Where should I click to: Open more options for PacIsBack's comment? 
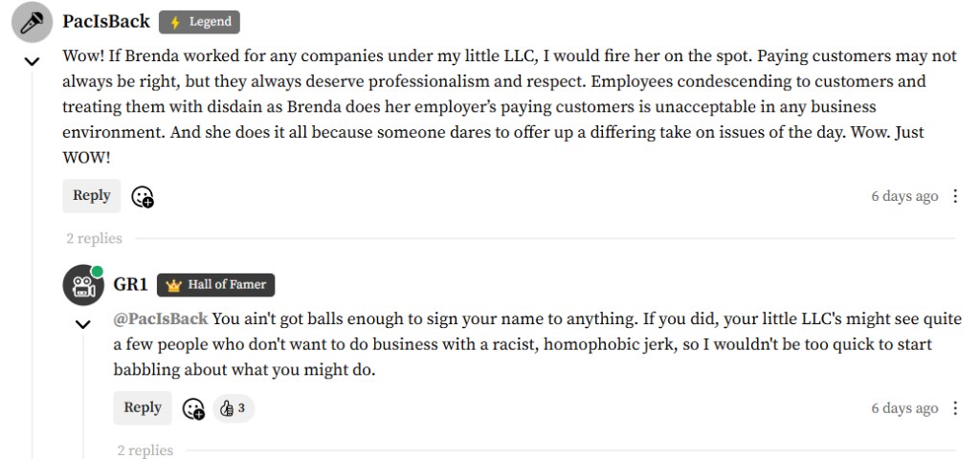coord(955,196)
